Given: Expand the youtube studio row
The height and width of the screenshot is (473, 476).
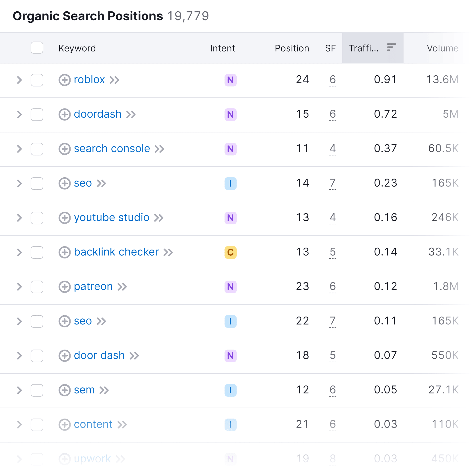Looking at the screenshot, I should pyautogui.click(x=19, y=218).
